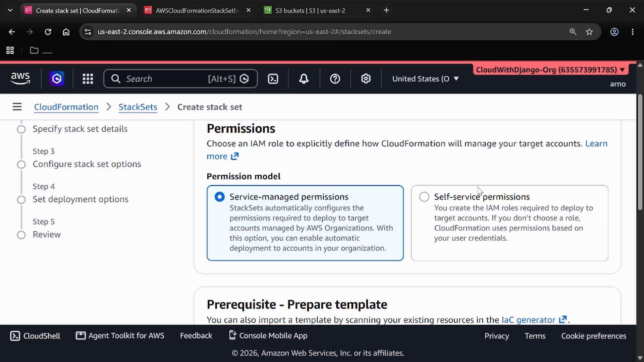Open the tab search chevron
644x362 pixels.
[x=10, y=10]
